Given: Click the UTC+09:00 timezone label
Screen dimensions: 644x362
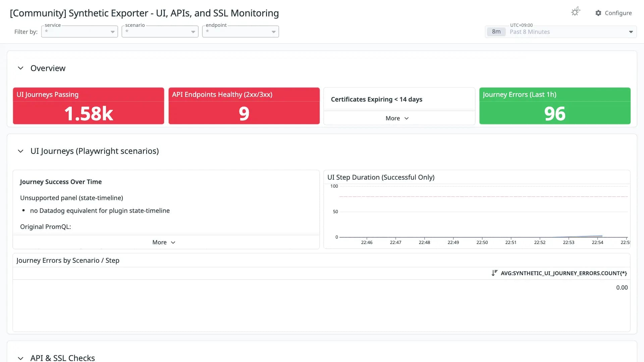Looking at the screenshot, I should coord(521,25).
